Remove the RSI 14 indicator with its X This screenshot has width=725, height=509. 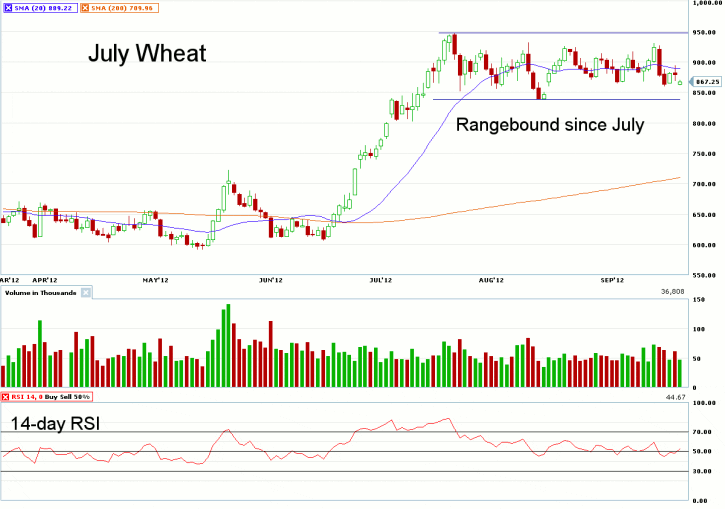[6, 398]
